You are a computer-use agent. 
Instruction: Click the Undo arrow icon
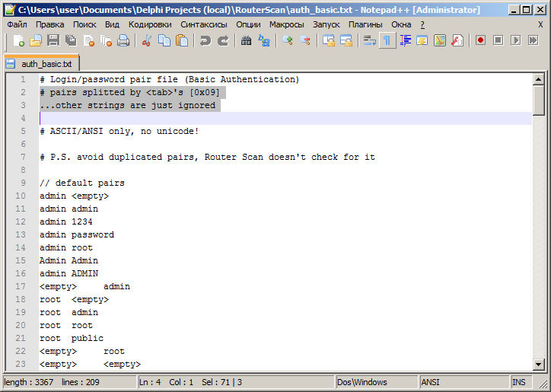pos(205,40)
